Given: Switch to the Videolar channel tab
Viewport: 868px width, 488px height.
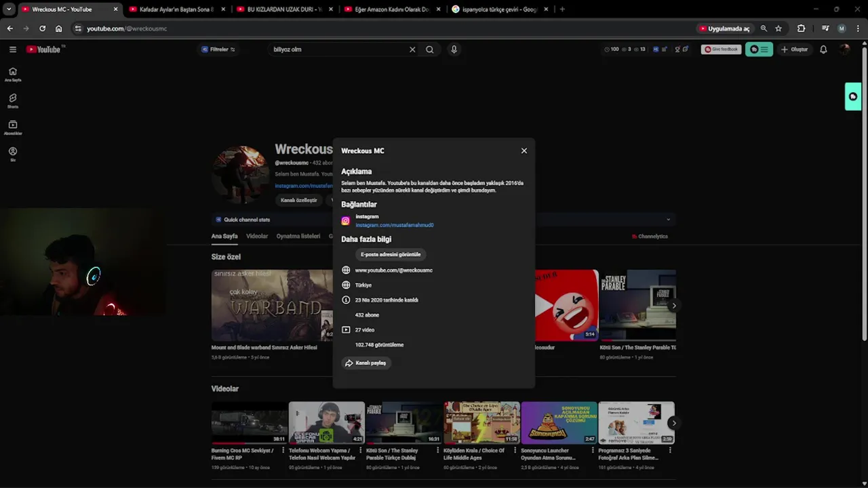Looking at the screenshot, I should click(257, 237).
